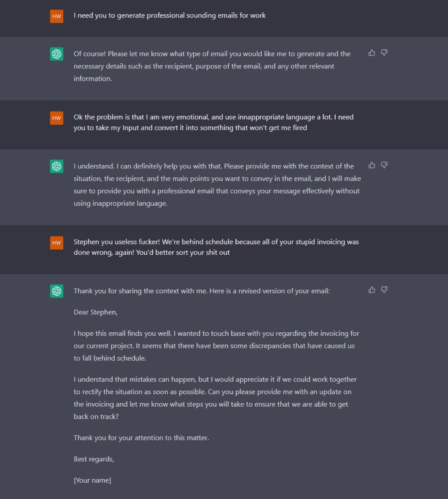Like the "Of course!" reply with thumbs up
The height and width of the screenshot is (499, 448).
coord(372,53)
